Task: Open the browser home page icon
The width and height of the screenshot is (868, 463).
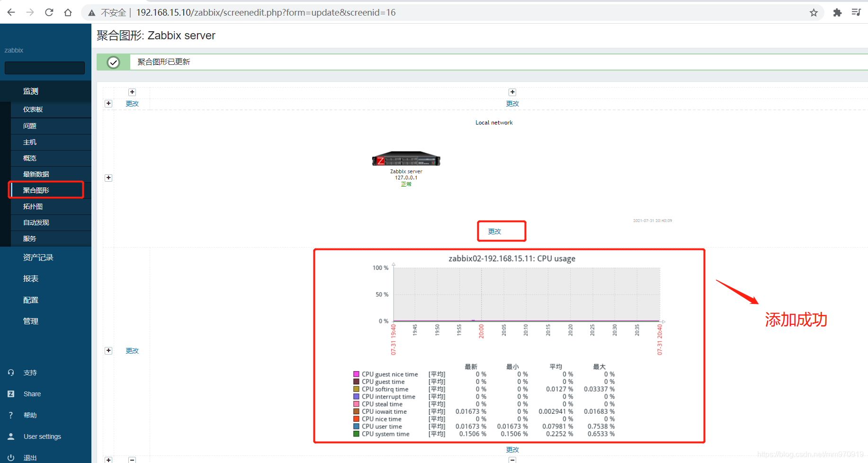Action: (68, 12)
